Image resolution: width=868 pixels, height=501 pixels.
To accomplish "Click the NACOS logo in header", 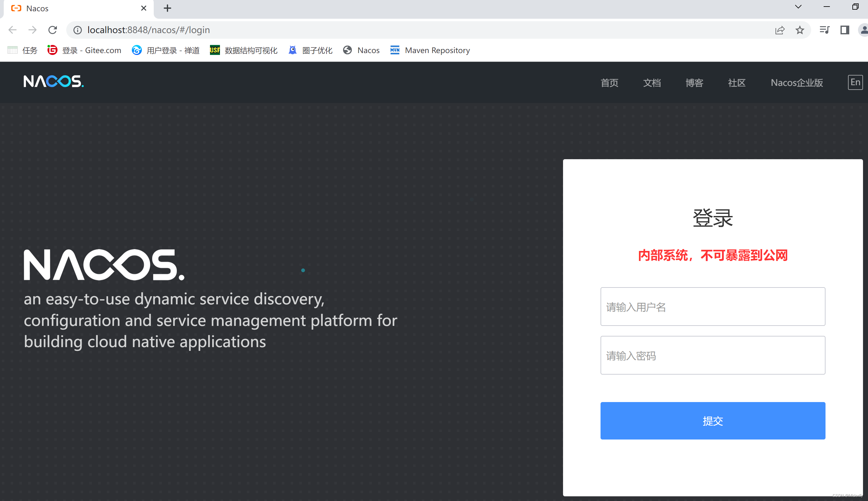I will (x=53, y=81).
